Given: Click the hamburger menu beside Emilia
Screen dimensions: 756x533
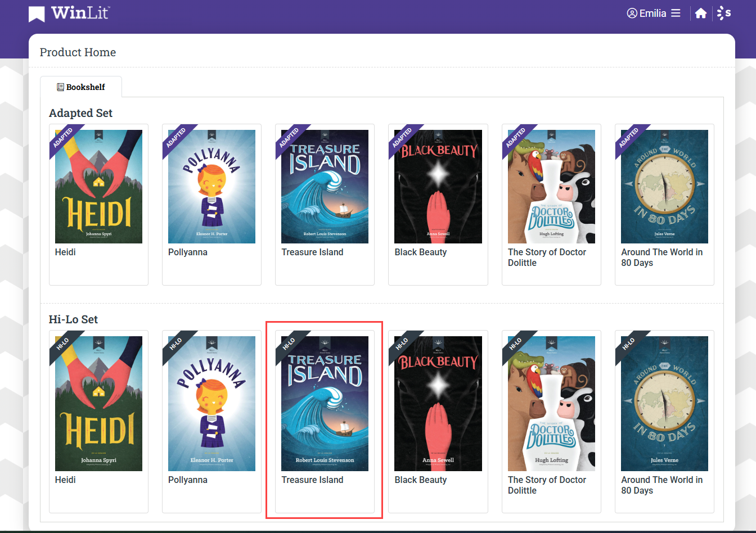Looking at the screenshot, I should (x=676, y=12).
